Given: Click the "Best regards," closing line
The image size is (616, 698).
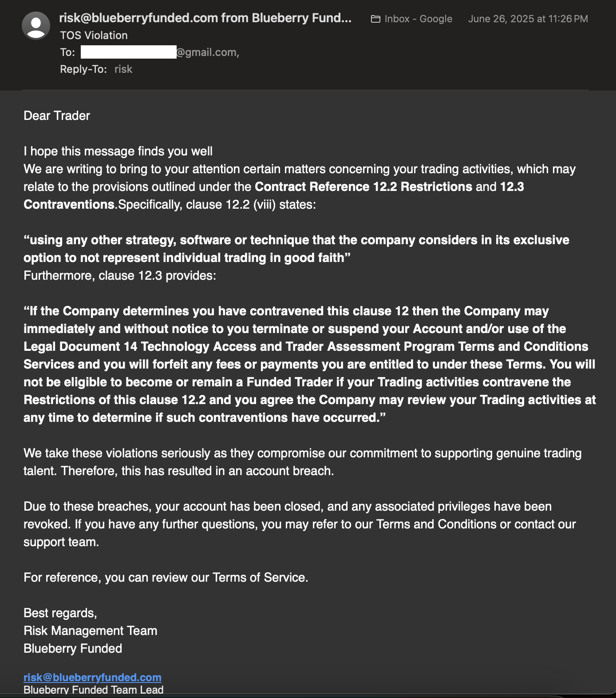Looking at the screenshot, I should (60, 613).
